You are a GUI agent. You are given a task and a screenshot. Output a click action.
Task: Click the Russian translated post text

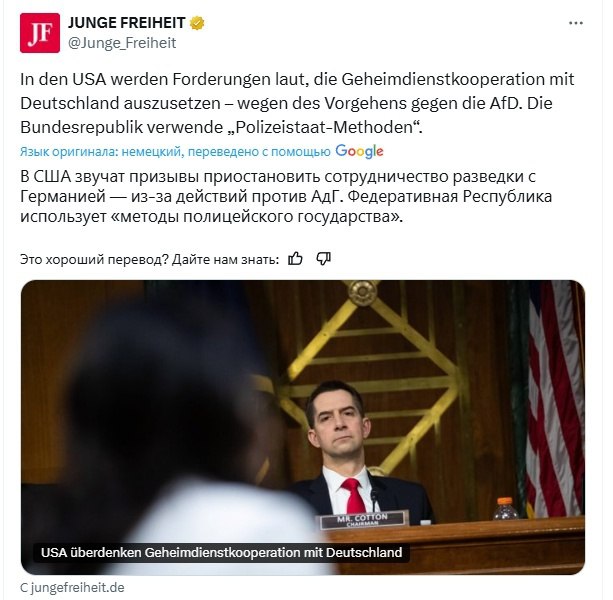pos(286,196)
